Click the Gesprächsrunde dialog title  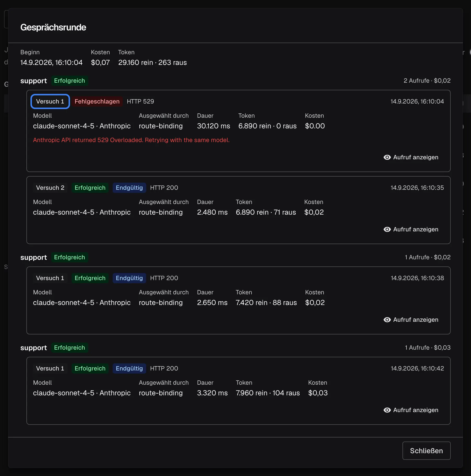(53, 27)
